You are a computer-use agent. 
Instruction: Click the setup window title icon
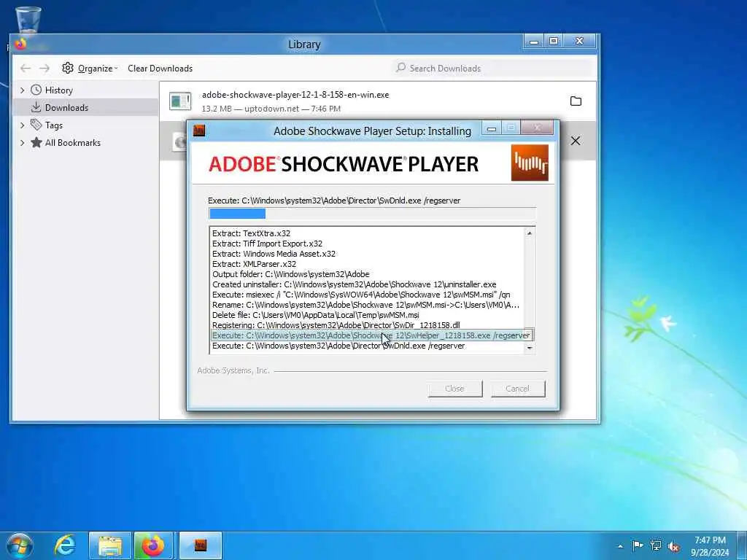[199, 130]
